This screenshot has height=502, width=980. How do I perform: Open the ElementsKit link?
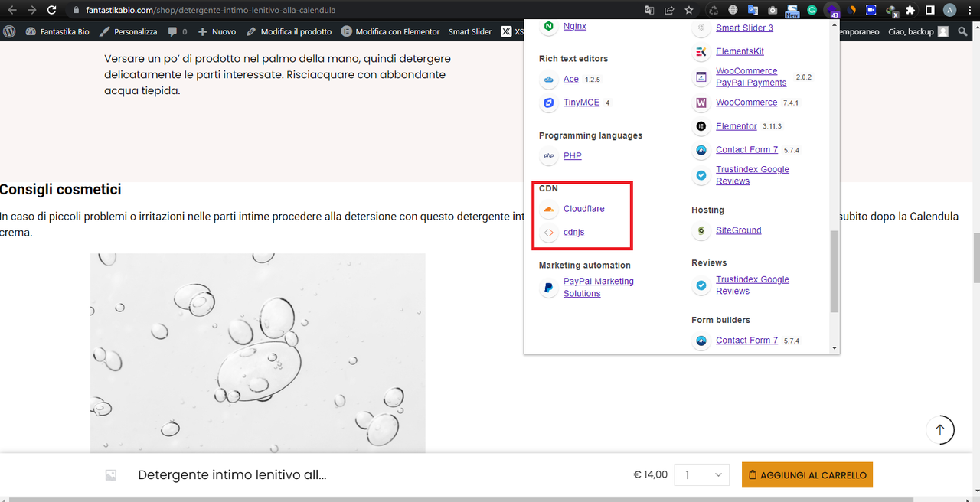[x=740, y=51]
